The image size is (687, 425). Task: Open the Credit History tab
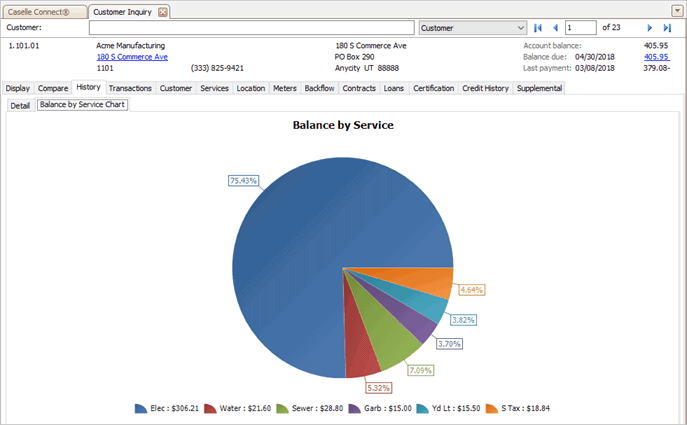[x=485, y=88]
